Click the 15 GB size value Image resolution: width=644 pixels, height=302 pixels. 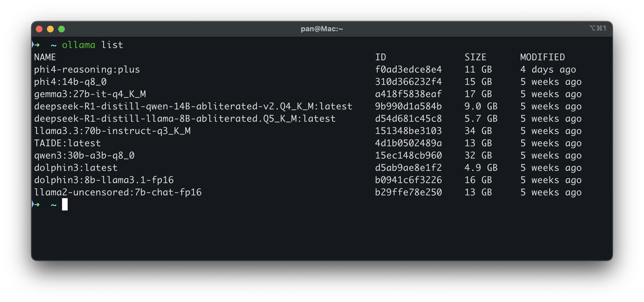(x=478, y=82)
